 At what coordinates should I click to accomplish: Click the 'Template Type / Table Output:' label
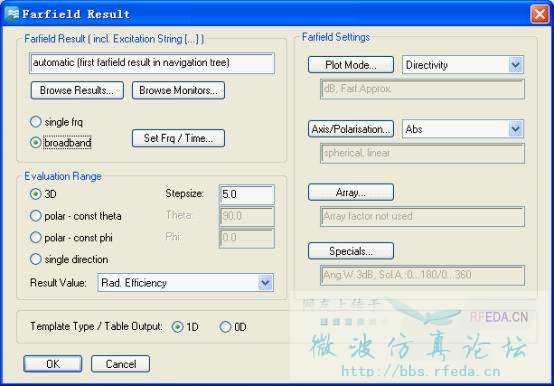(96, 326)
